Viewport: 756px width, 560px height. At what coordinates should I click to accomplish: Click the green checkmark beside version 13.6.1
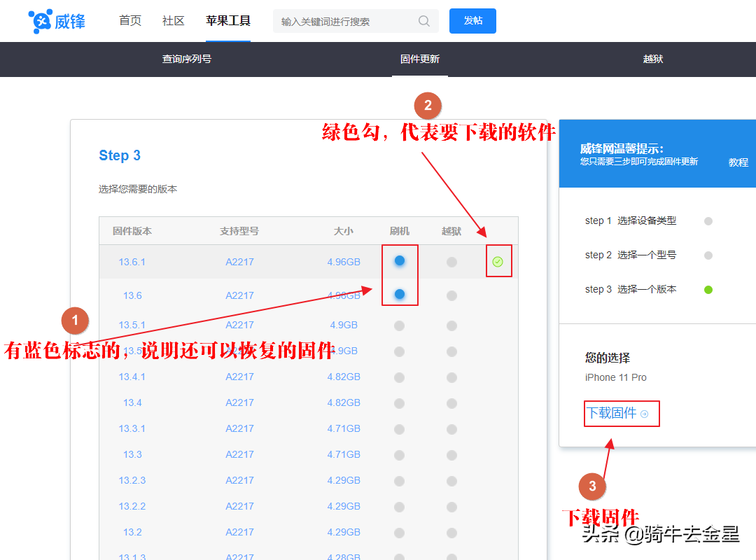pos(498,261)
